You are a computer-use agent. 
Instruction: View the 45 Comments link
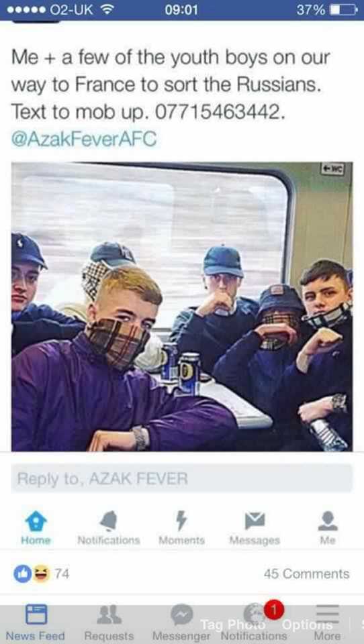(x=307, y=574)
